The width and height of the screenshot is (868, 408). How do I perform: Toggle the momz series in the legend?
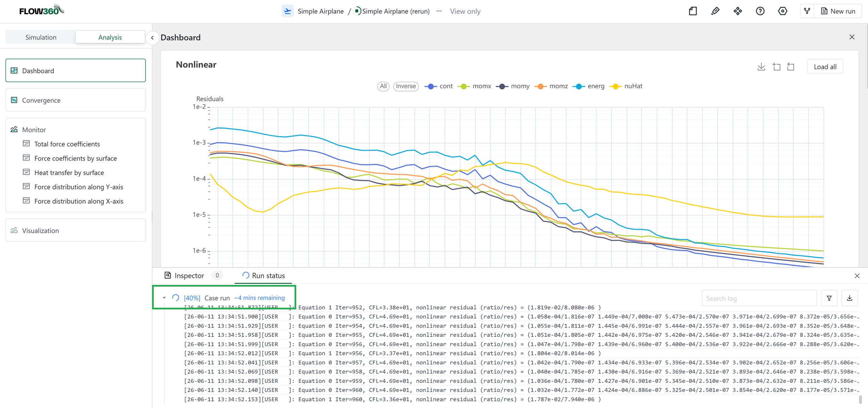click(x=551, y=86)
